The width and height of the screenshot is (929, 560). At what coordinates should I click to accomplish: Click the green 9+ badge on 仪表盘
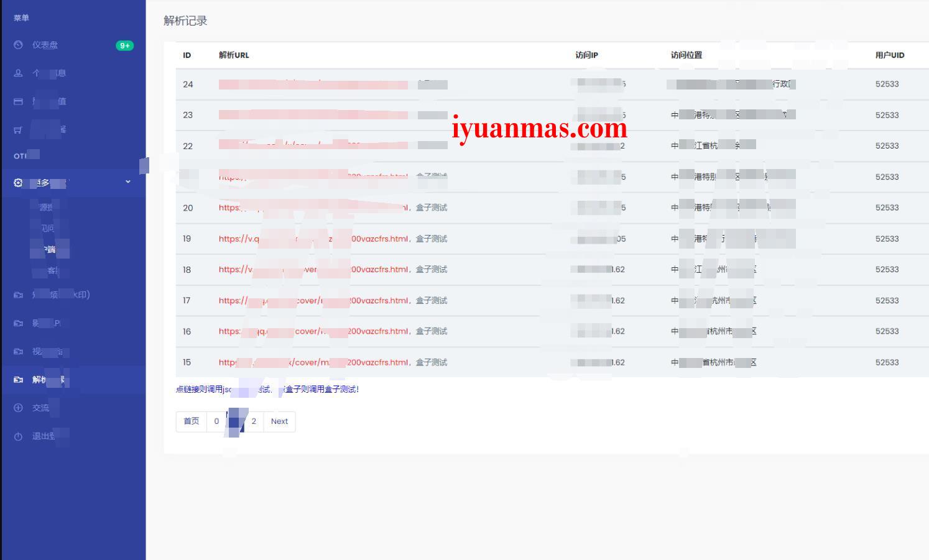124,45
